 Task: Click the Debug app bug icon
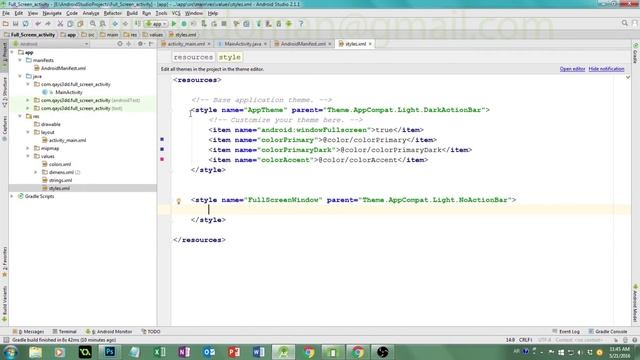click(x=184, y=24)
